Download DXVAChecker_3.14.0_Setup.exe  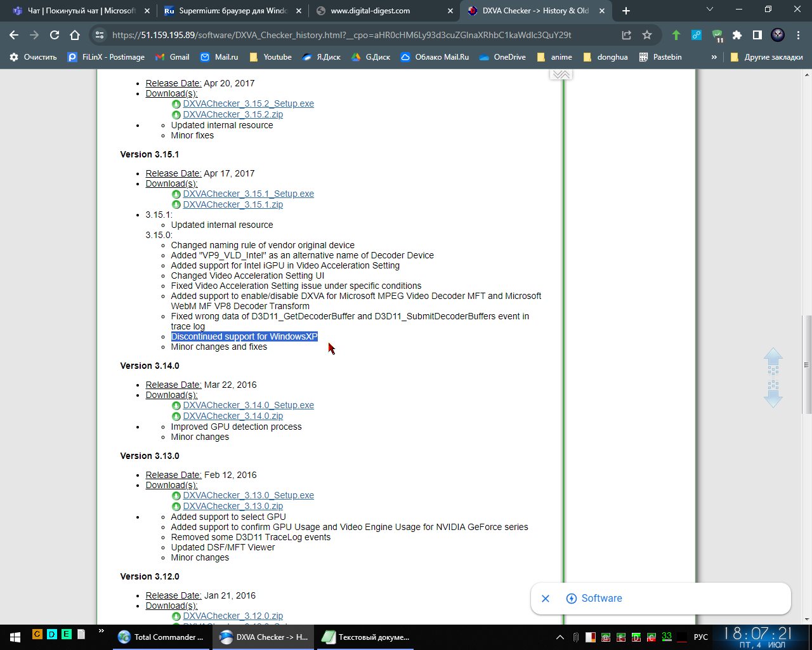point(248,405)
